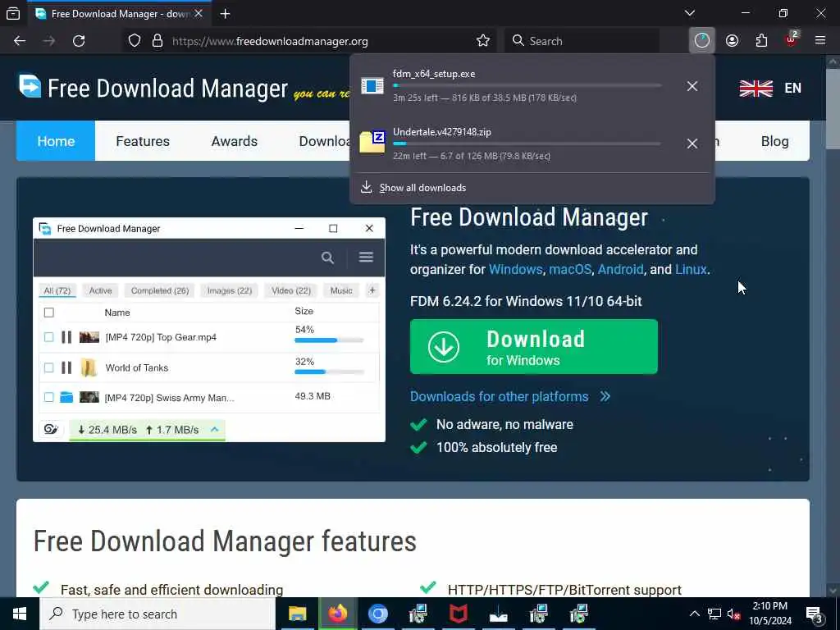Expand Downloads for other platforms chevrons
Image resolution: width=840 pixels, height=630 pixels.
pyautogui.click(x=605, y=396)
